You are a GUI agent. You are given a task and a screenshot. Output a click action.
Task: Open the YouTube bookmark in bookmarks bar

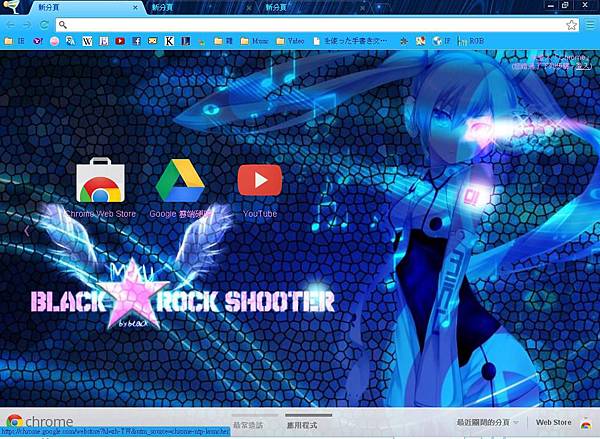120,41
